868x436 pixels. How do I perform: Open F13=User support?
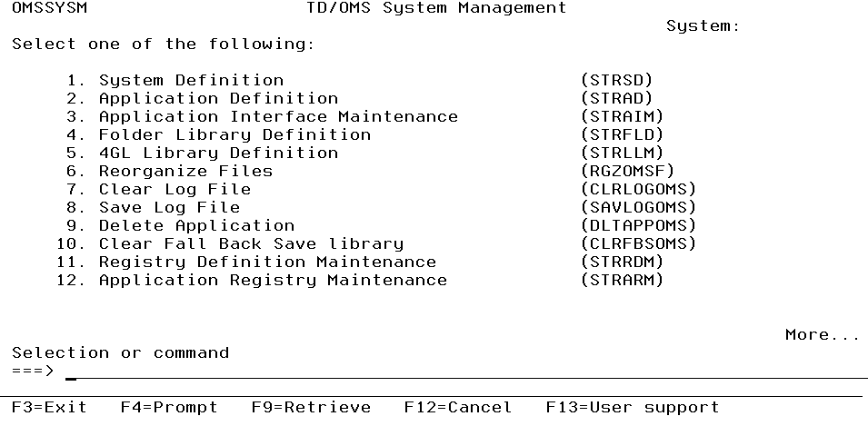click(x=632, y=407)
